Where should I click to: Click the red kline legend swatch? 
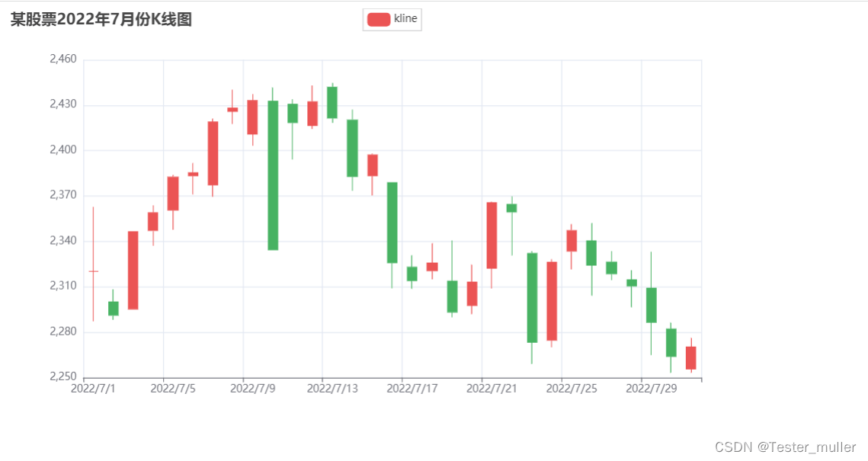379,20
